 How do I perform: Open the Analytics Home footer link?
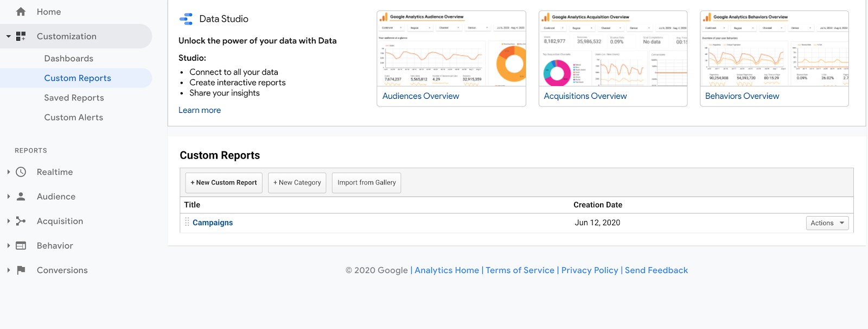point(447,270)
